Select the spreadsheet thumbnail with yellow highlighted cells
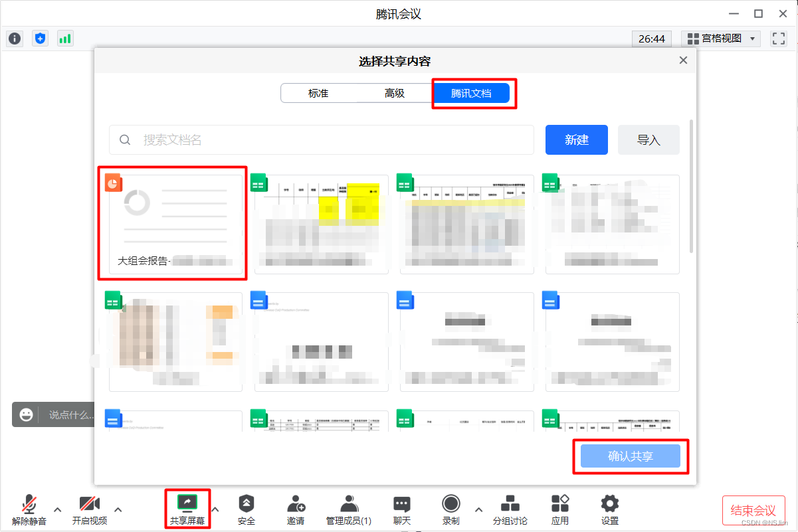The image size is (798, 532). pos(322,224)
